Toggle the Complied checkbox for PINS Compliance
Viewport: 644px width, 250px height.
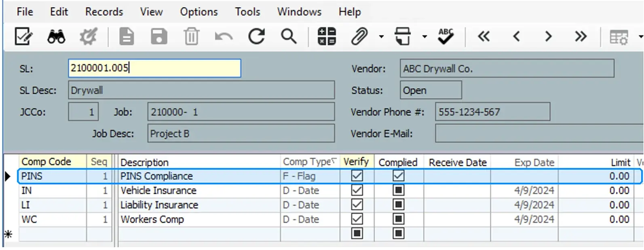coord(398,176)
